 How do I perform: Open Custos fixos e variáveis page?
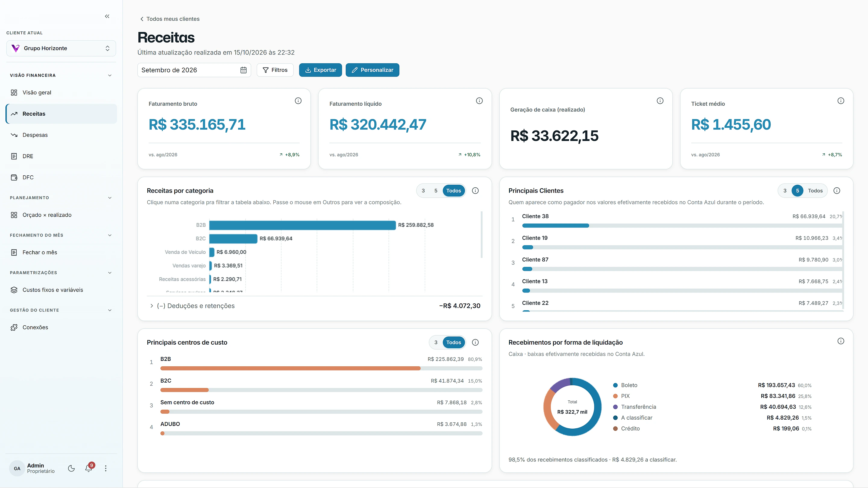[61, 290]
